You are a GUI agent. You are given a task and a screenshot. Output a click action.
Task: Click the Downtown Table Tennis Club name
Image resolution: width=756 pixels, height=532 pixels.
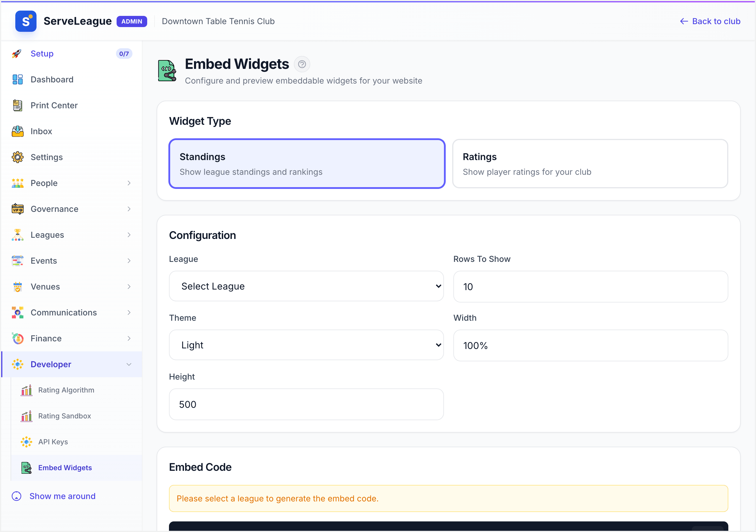pos(218,21)
